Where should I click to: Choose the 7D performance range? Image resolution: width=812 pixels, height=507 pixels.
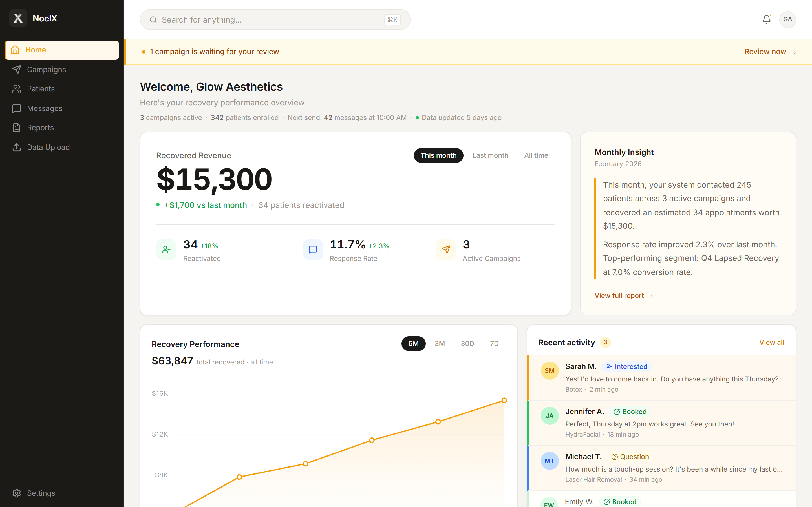click(x=494, y=343)
